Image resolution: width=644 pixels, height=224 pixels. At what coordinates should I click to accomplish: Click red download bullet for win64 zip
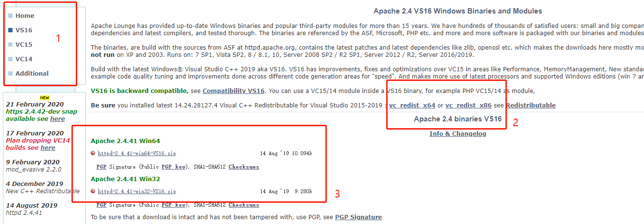[x=93, y=153]
